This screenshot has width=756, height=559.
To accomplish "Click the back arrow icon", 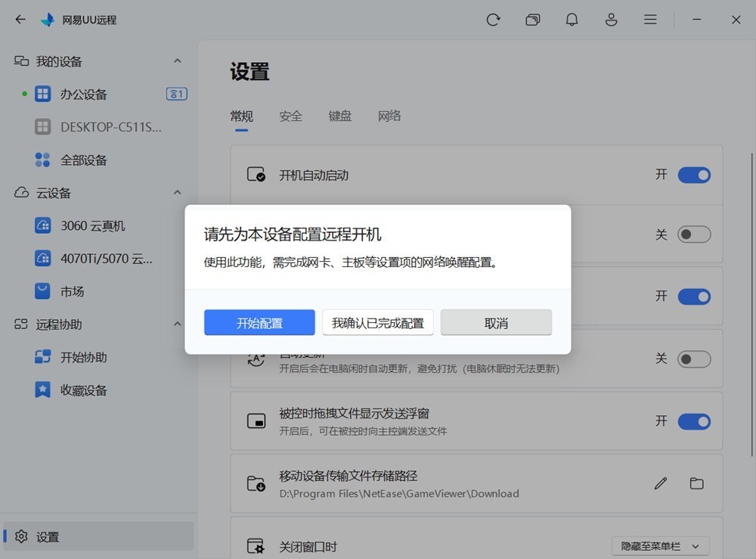I will (20, 20).
